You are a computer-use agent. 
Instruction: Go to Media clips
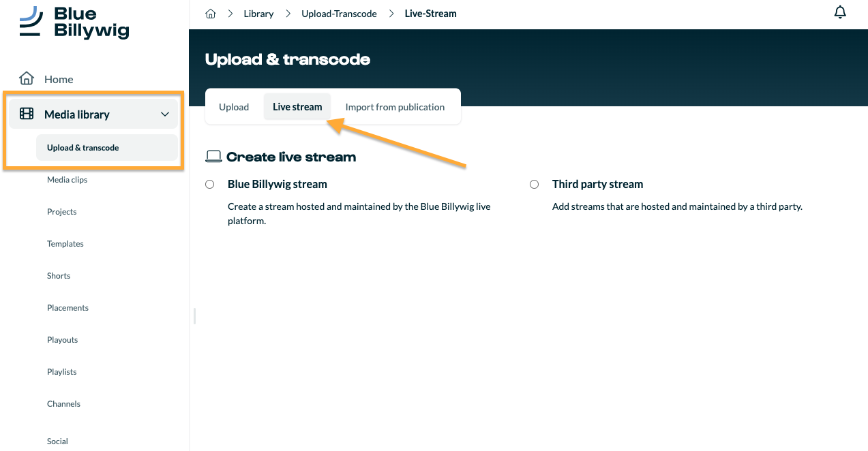coord(68,180)
